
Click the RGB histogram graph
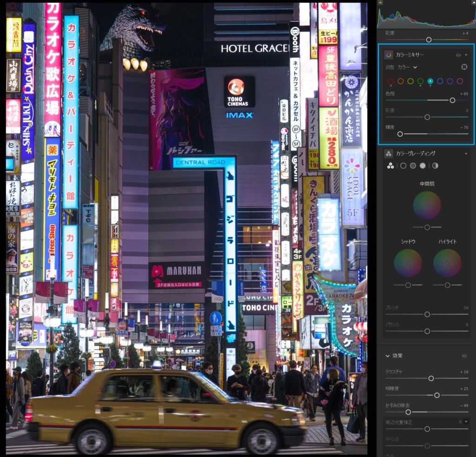427,19
